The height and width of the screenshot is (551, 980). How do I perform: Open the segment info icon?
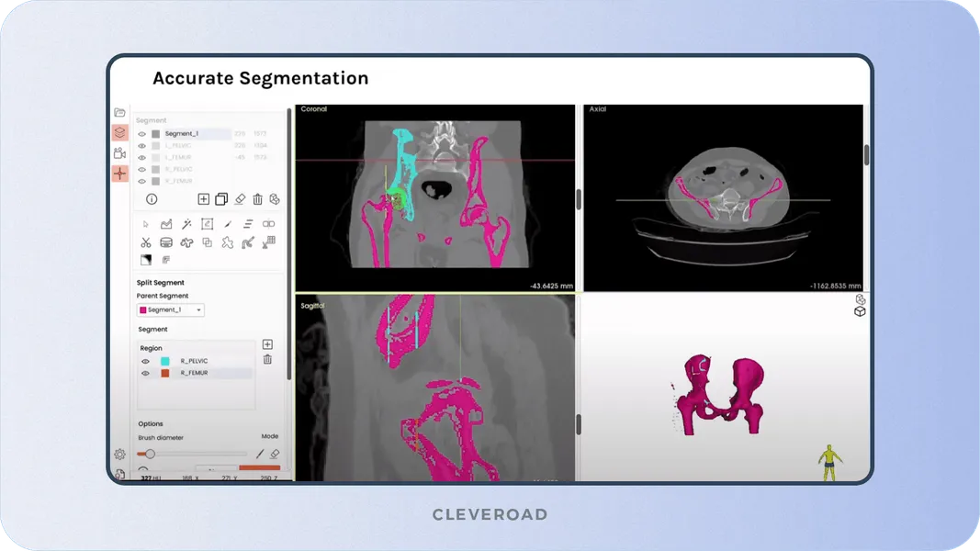click(152, 199)
